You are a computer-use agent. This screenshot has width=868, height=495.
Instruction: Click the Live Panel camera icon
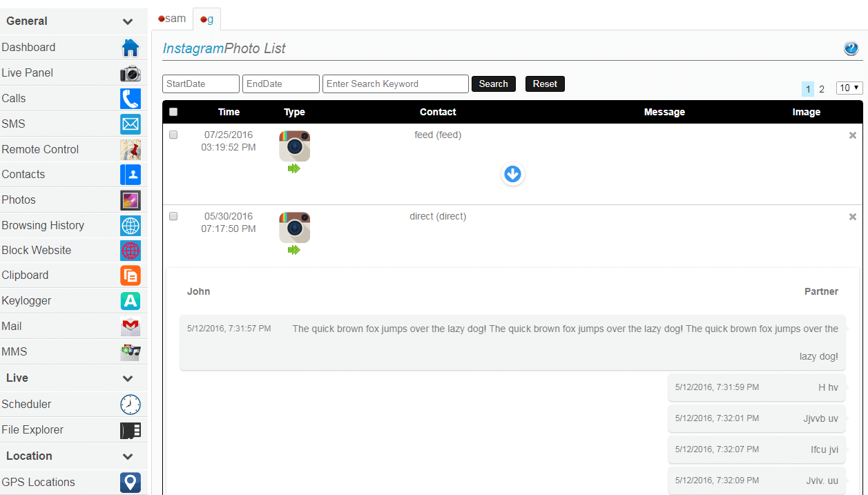(x=130, y=73)
